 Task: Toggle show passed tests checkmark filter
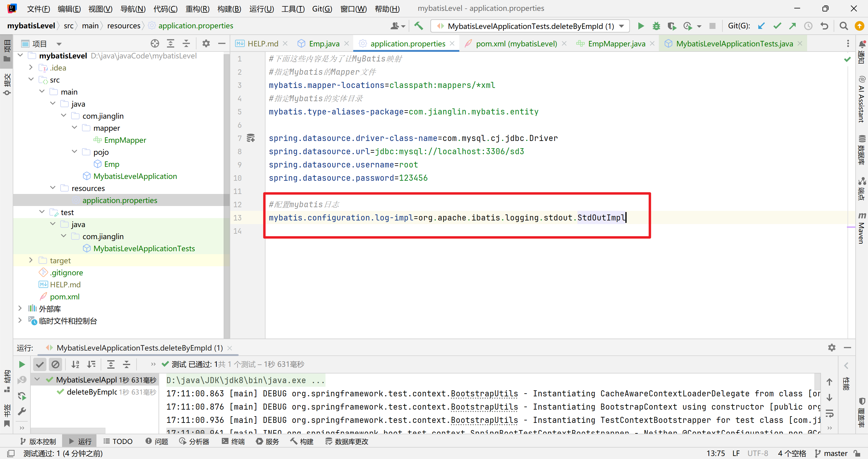click(40, 364)
